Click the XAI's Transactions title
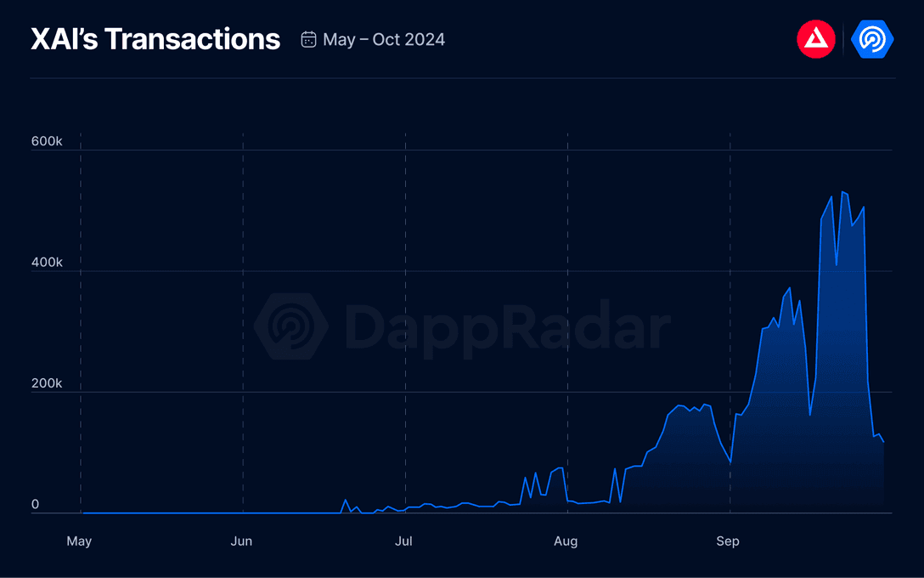 [155, 39]
